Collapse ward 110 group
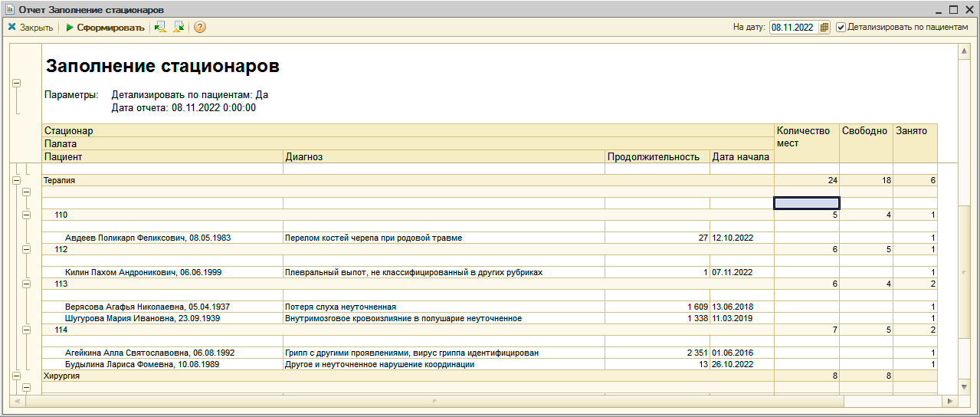Screen dimensions: 980x417 pyautogui.click(x=26, y=215)
